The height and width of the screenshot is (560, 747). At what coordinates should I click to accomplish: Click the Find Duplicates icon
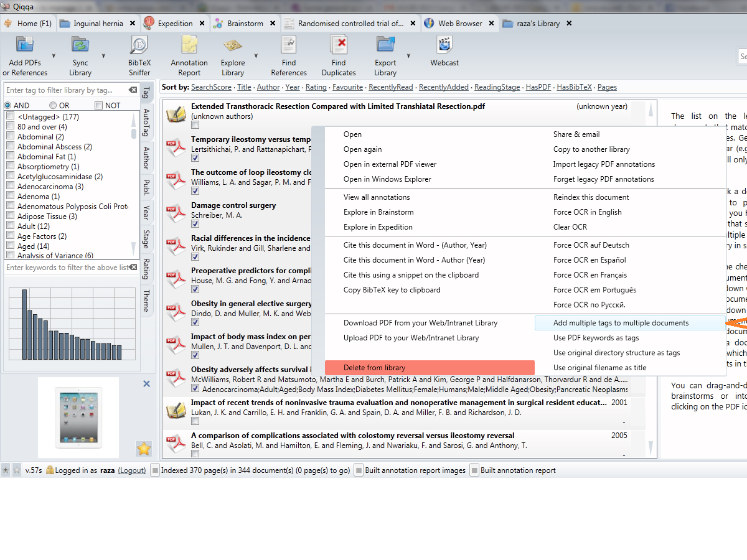[338, 45]
